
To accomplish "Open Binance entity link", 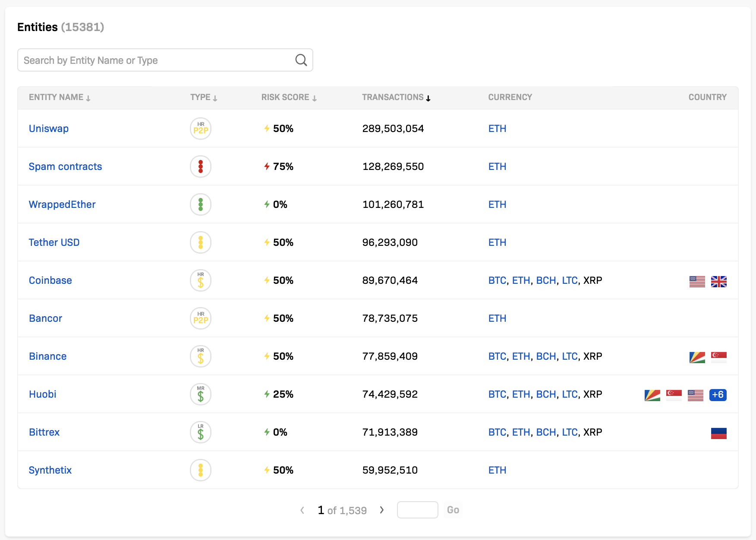I will tap(48, 356).
